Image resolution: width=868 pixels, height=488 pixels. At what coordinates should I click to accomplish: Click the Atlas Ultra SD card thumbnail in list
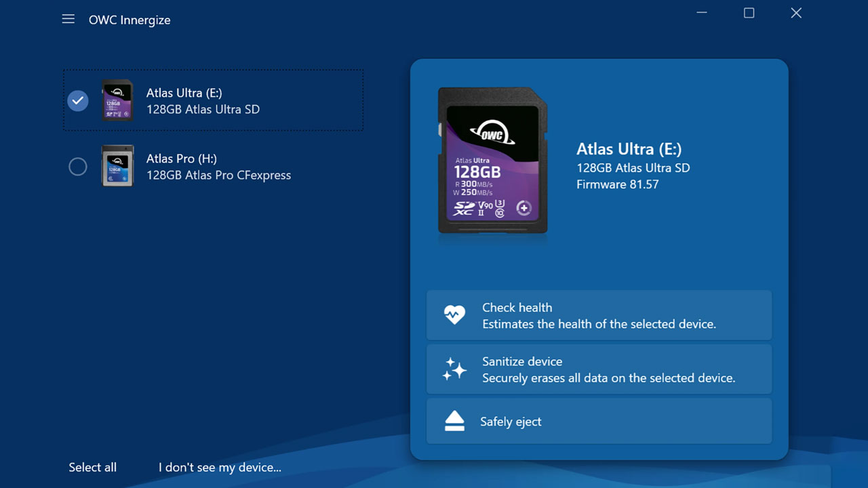(x=117, y=100)
